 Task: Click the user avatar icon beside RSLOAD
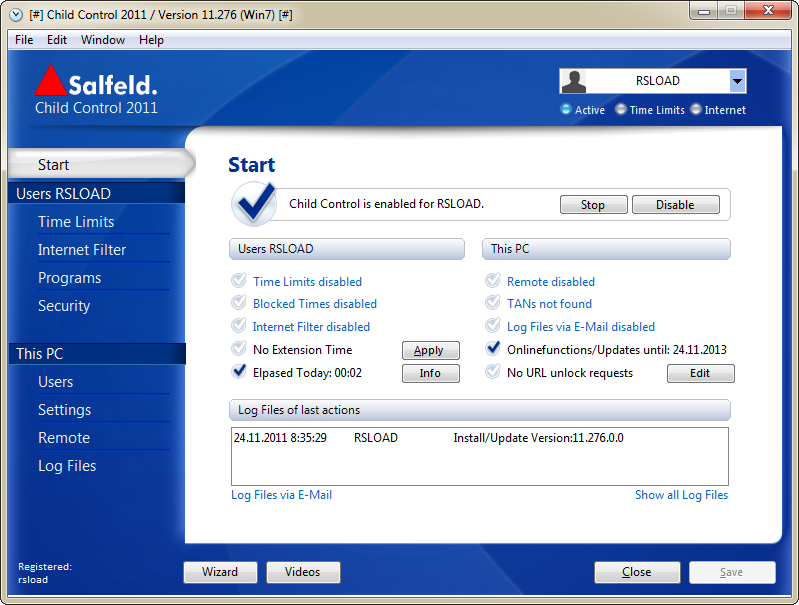(574, 82)
